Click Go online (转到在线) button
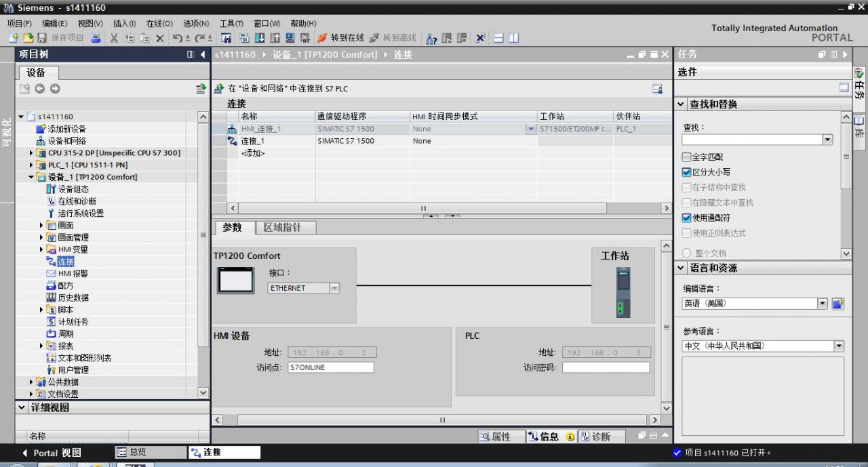This screenshot has width=868, height=467. click(x=340, y=38)
